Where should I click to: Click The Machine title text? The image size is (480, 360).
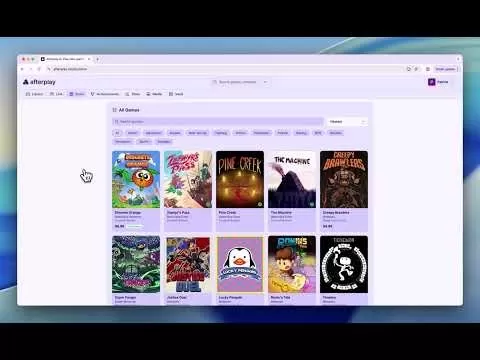tap(281, 212)
